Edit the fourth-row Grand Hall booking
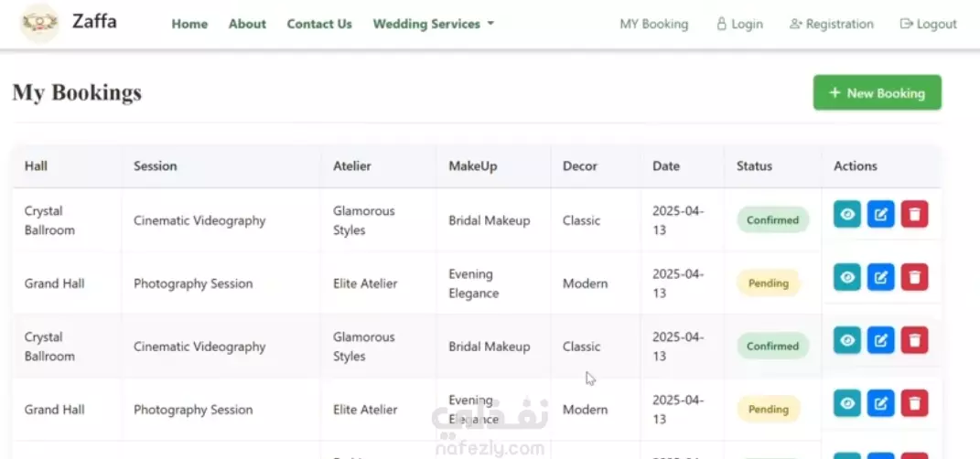 880,403
